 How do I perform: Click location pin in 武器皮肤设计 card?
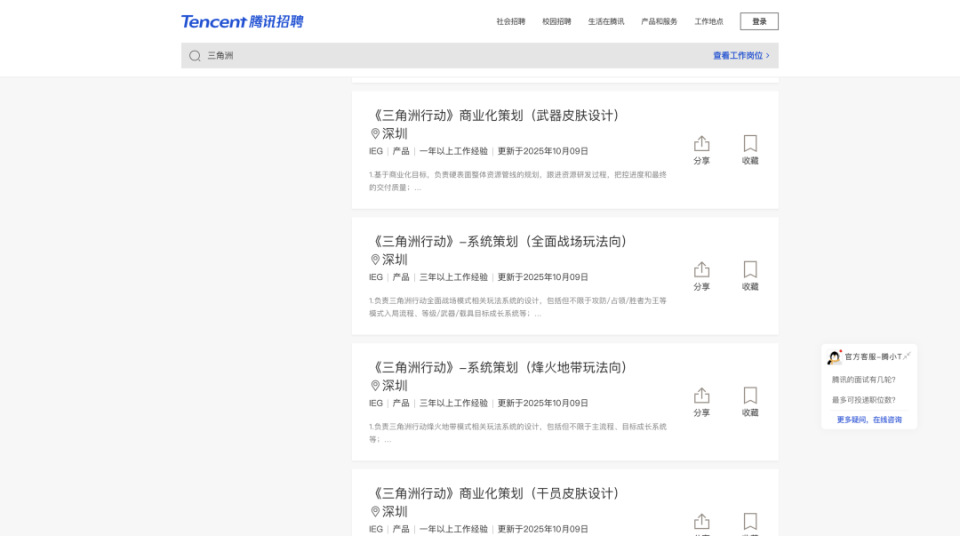pos(375,134)
